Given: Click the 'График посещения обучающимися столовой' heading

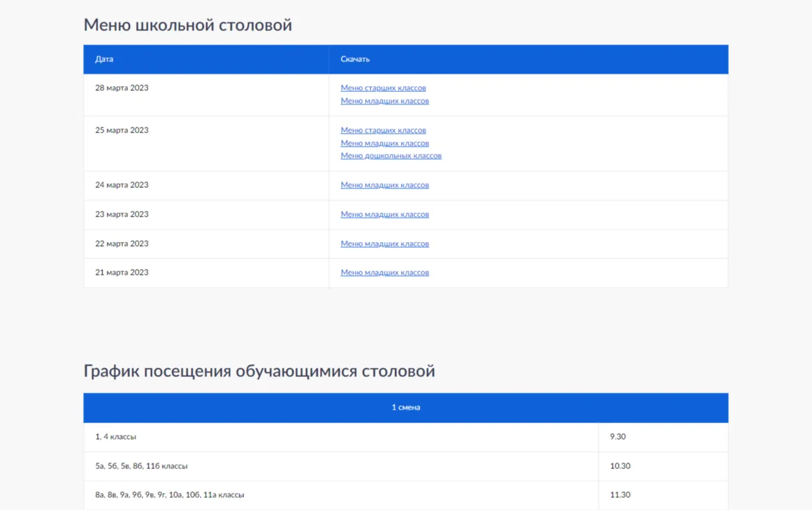Looking at the screenshot, I should pos(259,372).
